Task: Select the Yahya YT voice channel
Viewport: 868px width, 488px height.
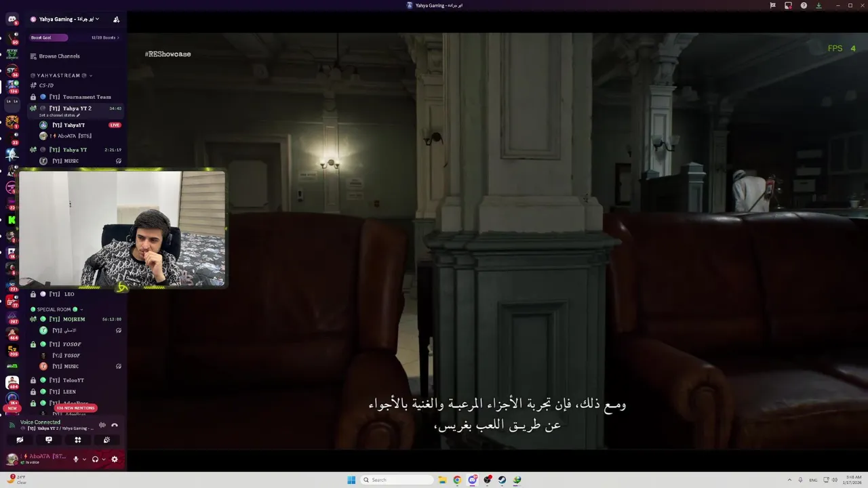Action: [x=75, y=150]
